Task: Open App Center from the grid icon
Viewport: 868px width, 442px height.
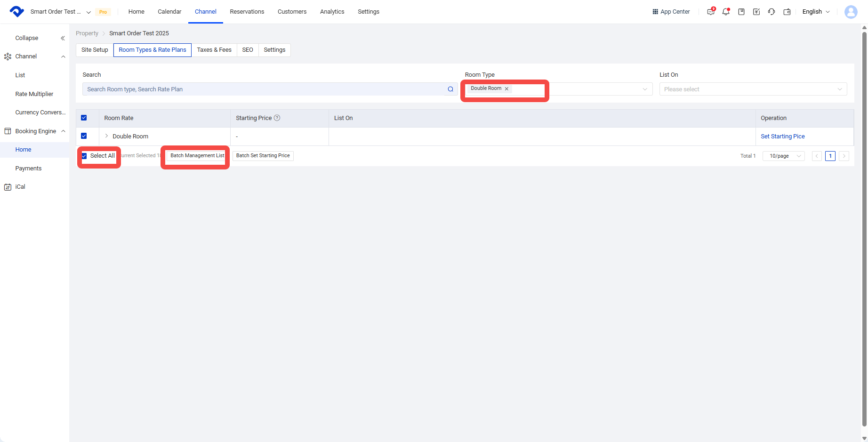Action: pyautogui.click(x=671, y=12)
